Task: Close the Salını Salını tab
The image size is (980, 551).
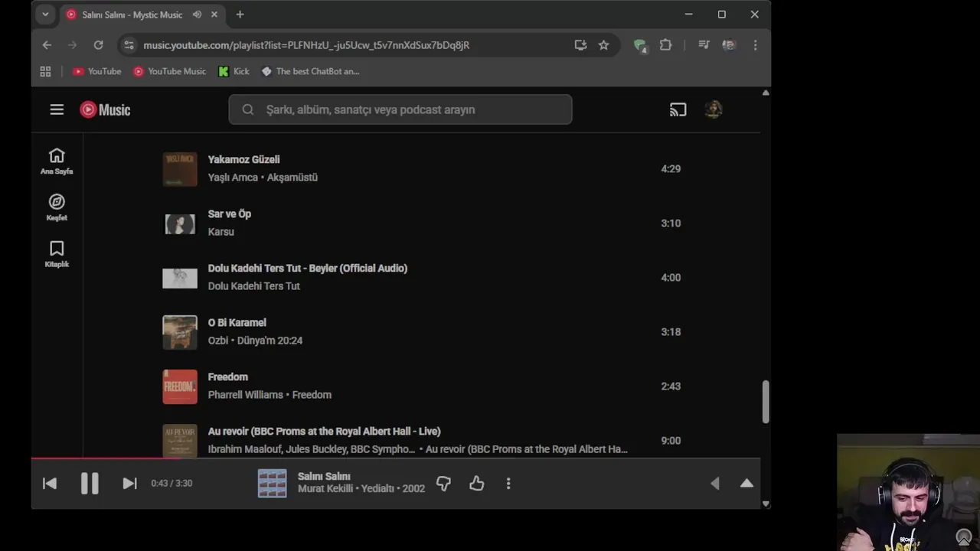Action: [214, 15]
